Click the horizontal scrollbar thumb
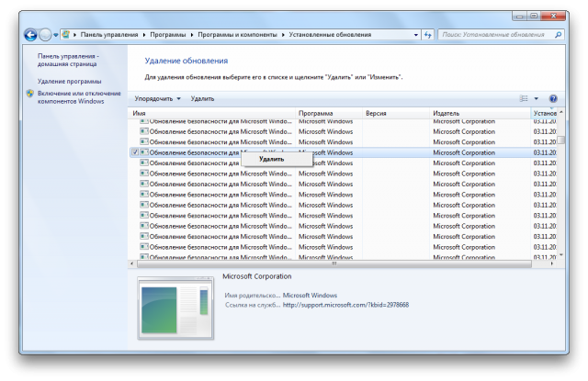Image resolution: width=588 pixels, height=381 pixels. coord(334,263)
